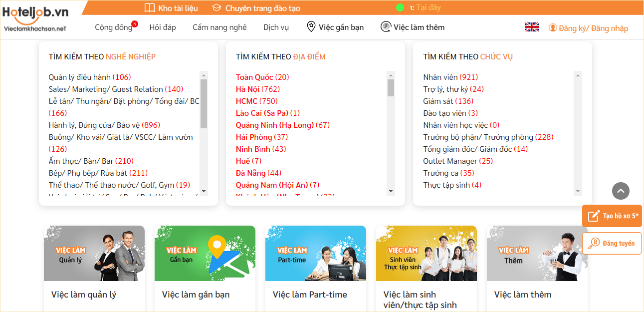Select Hành lý, Đứng cửa/ Bảo vệ (896)

104,125
